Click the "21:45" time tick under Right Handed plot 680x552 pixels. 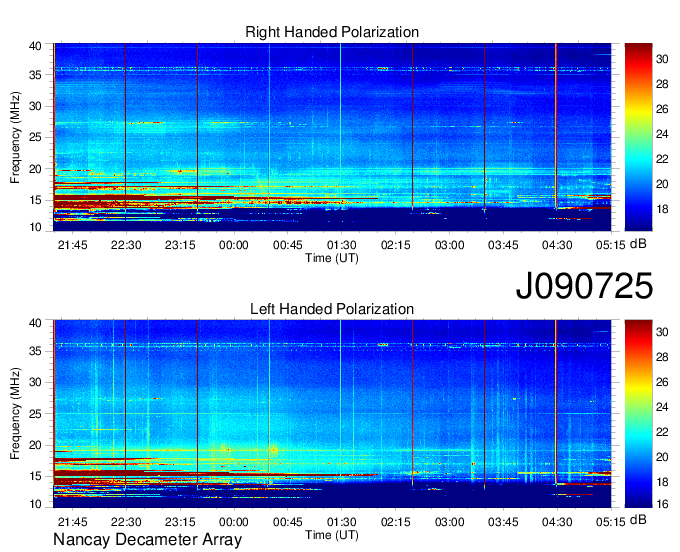(x=72, y=245)
